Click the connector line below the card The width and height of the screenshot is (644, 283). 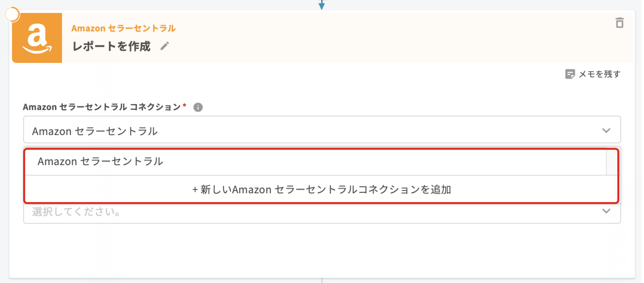point(321,280)
